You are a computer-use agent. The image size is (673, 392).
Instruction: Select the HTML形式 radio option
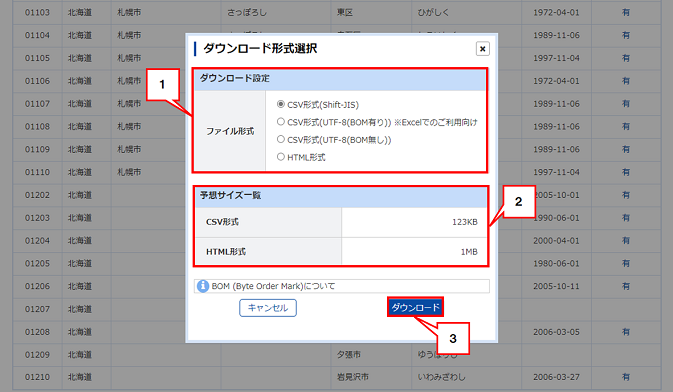click(x=280, y=157)
